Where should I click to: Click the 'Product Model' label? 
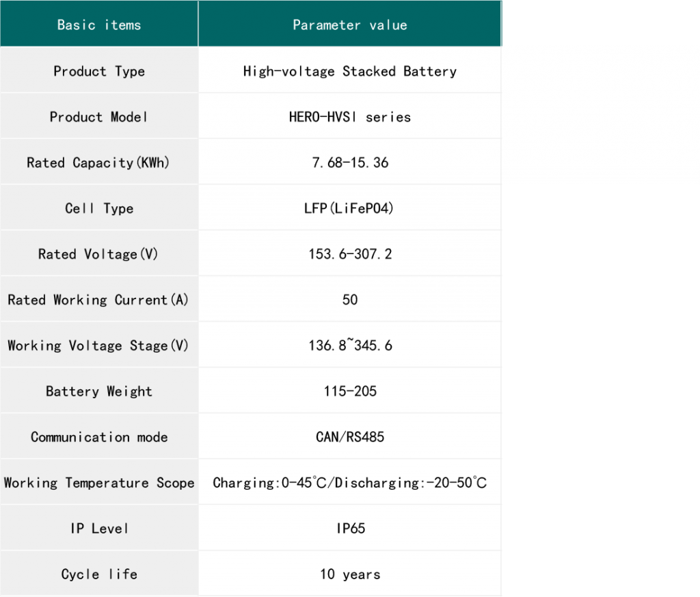(98, 117)
